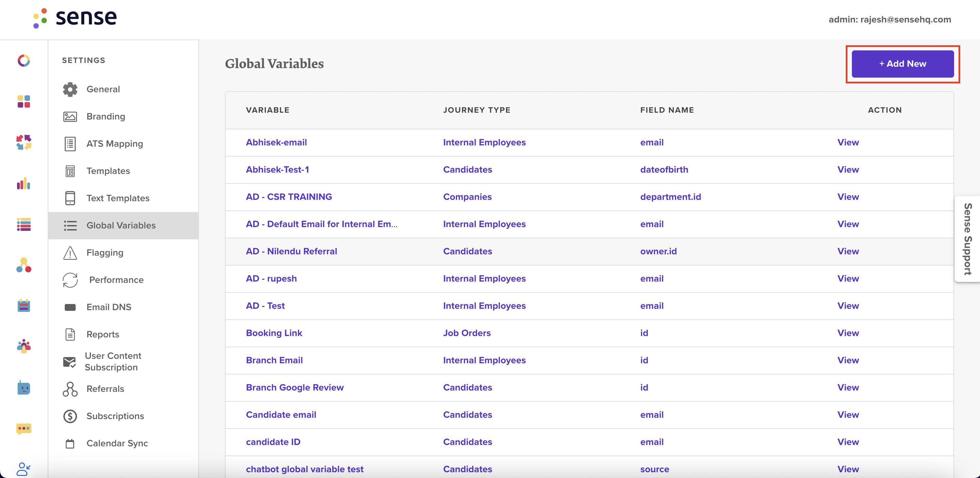Click the document icon beside ATS Mapping

pyautogui.click(x=70, y=144)
